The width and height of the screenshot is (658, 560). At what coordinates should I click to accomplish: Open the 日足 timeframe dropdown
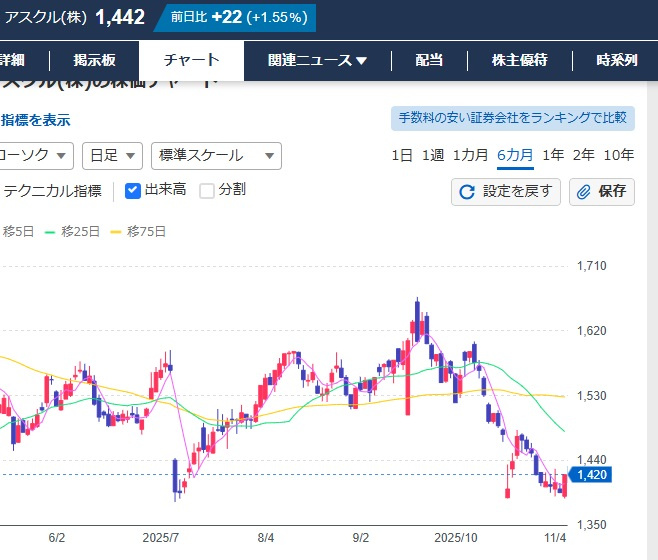(x=111, y=156)
